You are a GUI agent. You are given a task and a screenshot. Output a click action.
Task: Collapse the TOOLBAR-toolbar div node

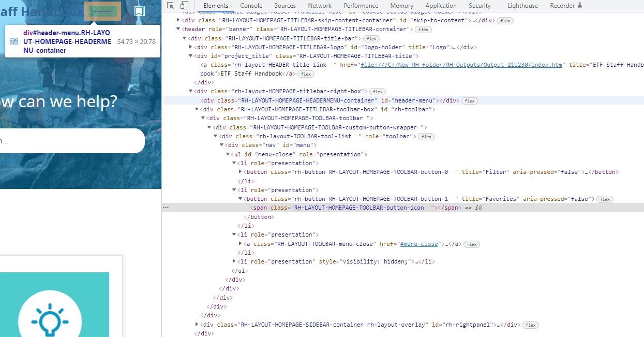tap(203, 119)
